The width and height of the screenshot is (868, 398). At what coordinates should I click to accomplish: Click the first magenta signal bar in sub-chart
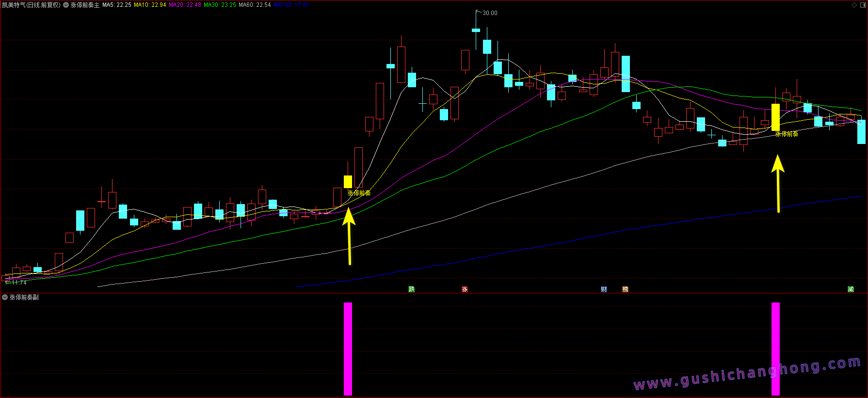348,349
